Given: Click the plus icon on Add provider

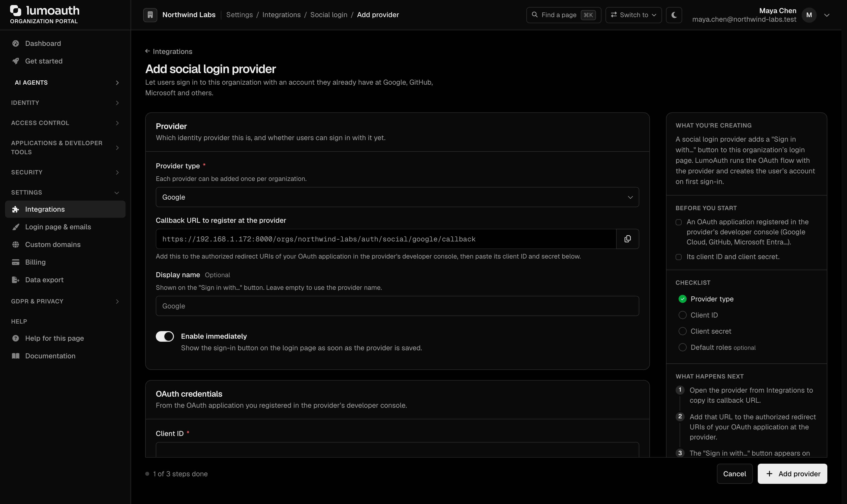Looking at the screenshot, I should [769, 474].
